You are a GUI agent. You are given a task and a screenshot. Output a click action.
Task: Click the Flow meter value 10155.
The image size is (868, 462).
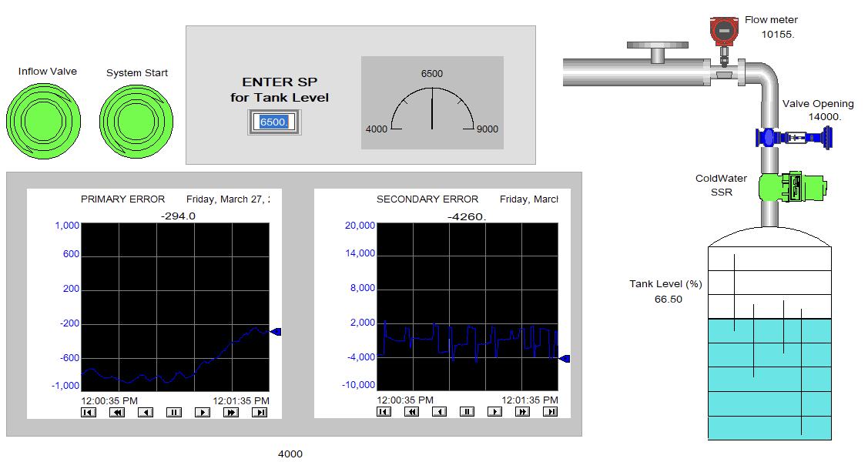778,35
